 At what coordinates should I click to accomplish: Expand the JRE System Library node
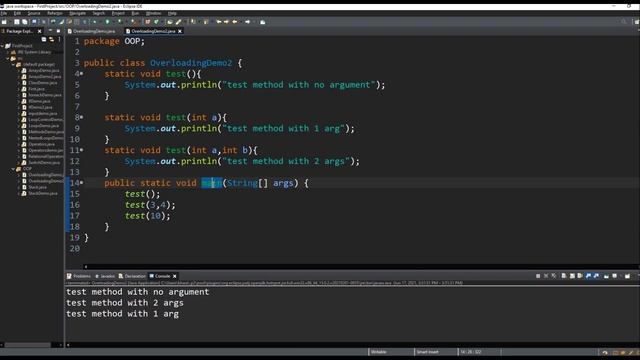[8, 52]
